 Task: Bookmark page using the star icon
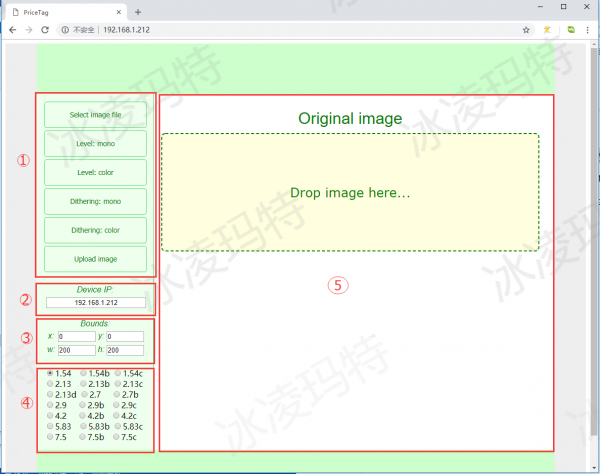(526, 30)
